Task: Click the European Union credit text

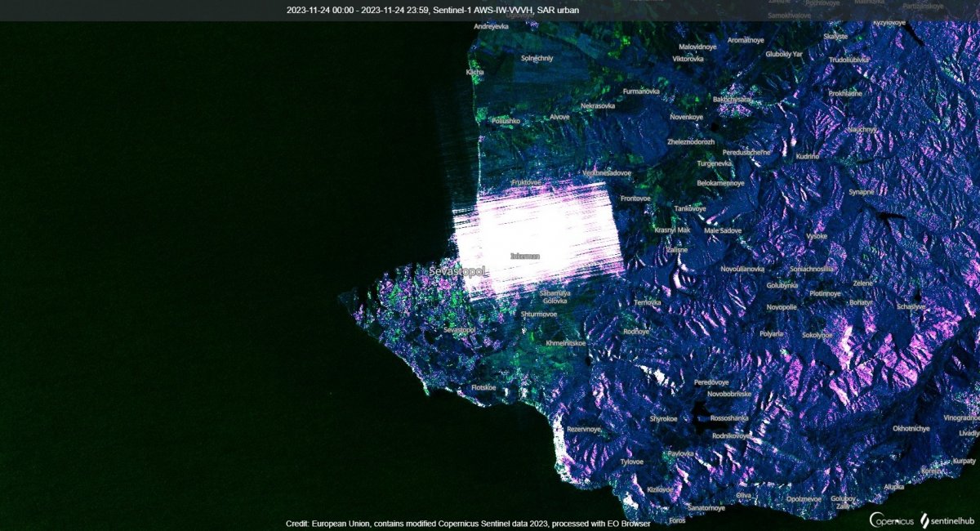Action: [468, 523]
